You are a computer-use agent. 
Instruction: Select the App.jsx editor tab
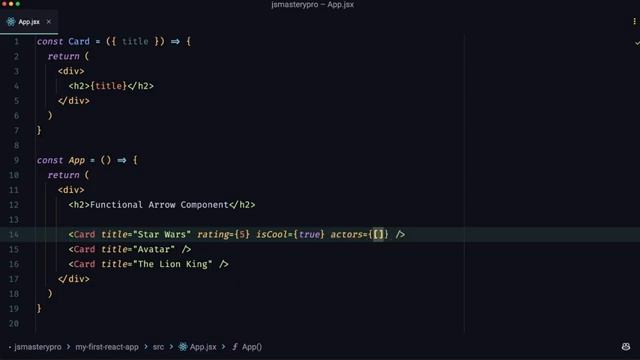coord(29,22)
